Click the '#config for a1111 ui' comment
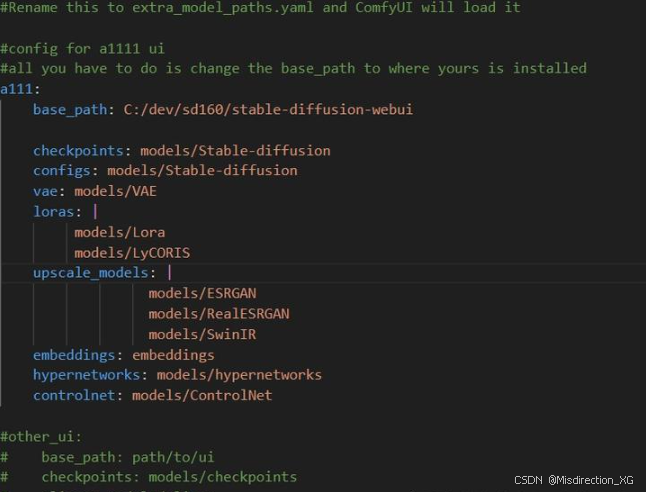646x492 pixels. coord(82,49)
